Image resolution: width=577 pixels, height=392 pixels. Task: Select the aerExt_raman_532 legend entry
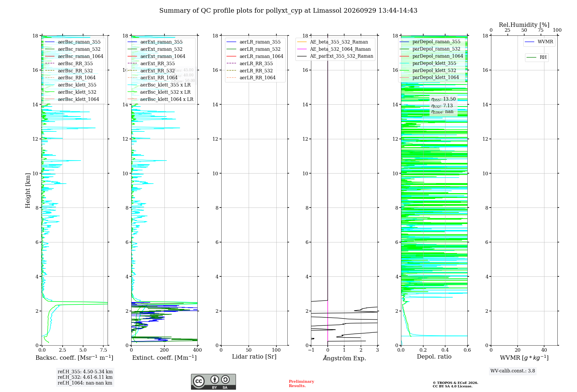[155, 49]
